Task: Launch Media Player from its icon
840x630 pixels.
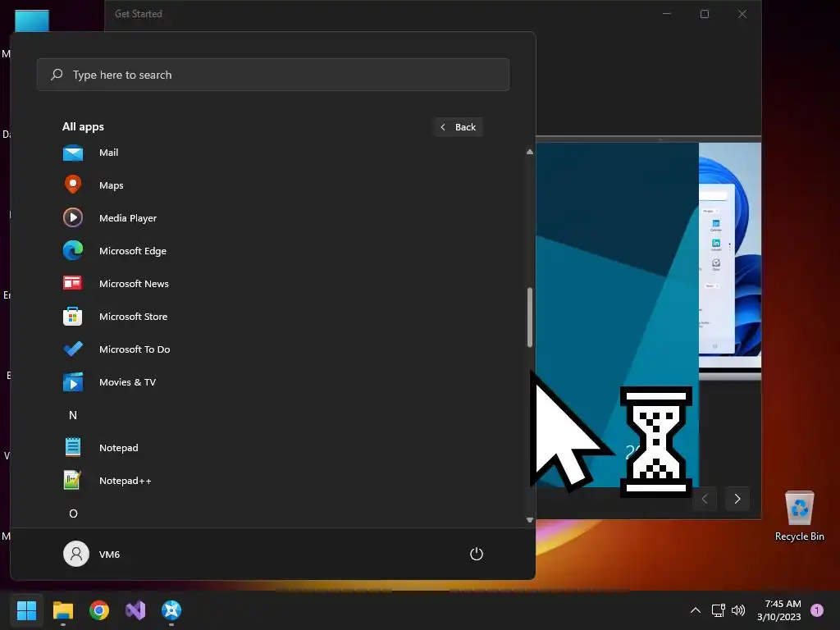Action: (73, 217)
